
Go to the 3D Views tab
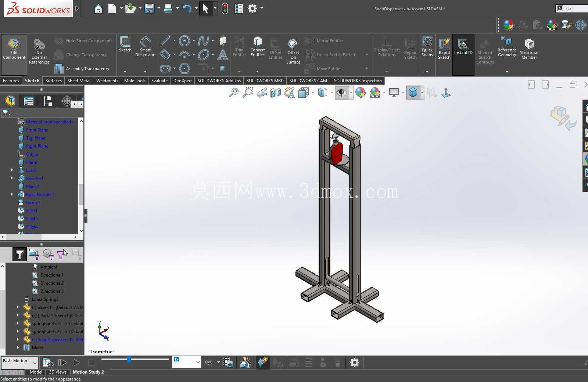(58, 372)
